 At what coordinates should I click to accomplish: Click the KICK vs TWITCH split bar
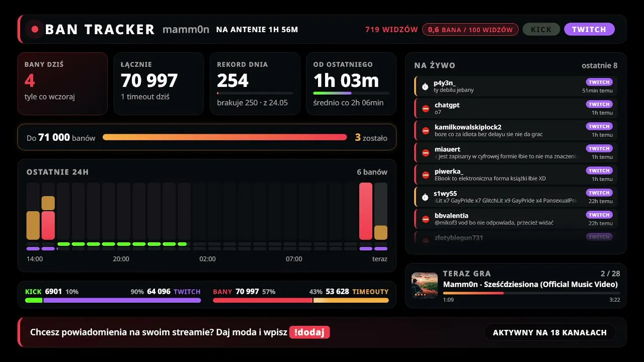pos(113,300)
